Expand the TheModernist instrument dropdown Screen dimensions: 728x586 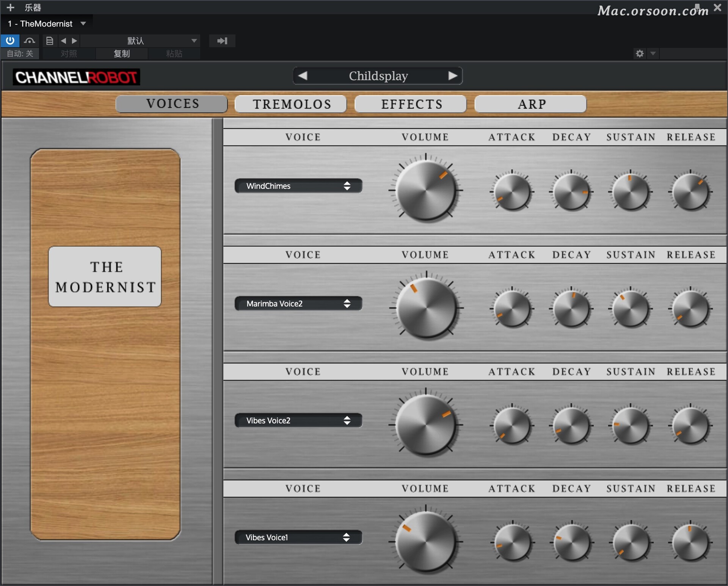coord(83,24)
